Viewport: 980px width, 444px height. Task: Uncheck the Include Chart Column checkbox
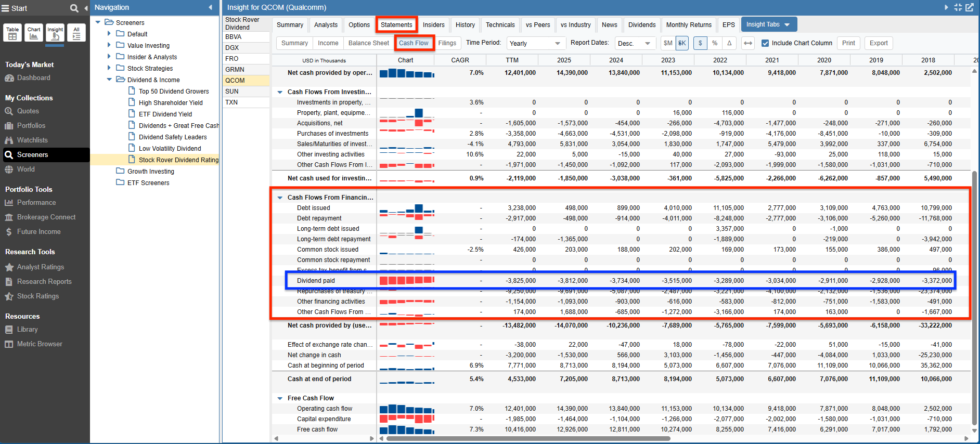click(x=765, y=43)
